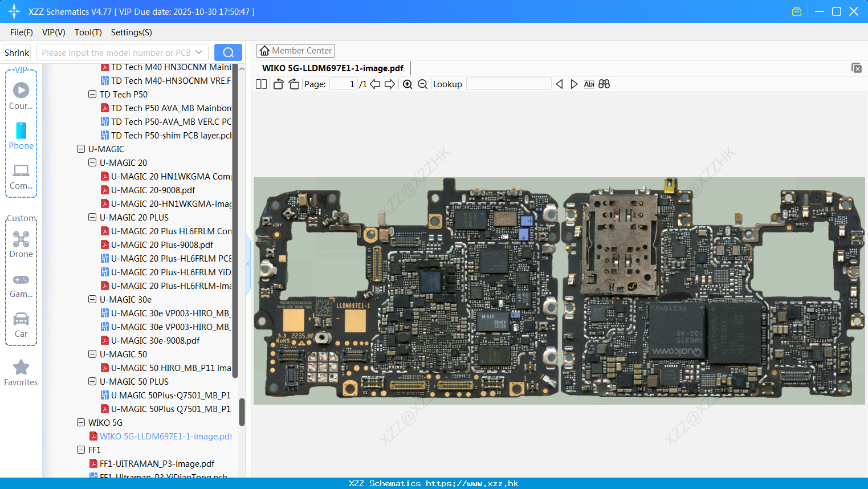This screenshot has width=868, height=489.
Task: Open the VIP(V) menu
Action: (54, 32)
